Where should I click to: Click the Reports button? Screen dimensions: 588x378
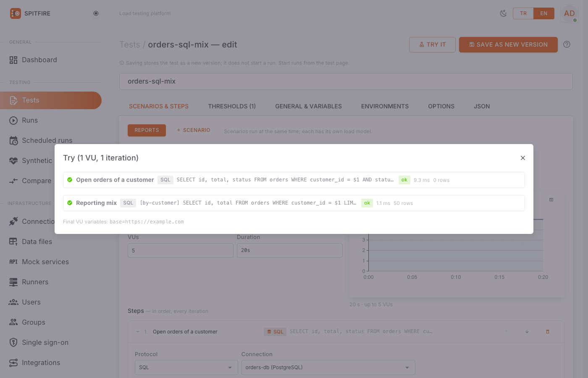(x=147, y=130)
